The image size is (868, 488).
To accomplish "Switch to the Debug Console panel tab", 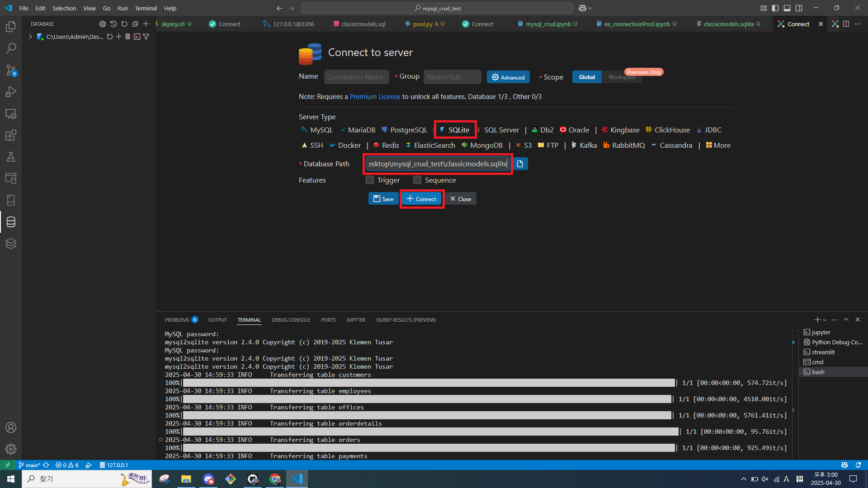I will 291,320.
